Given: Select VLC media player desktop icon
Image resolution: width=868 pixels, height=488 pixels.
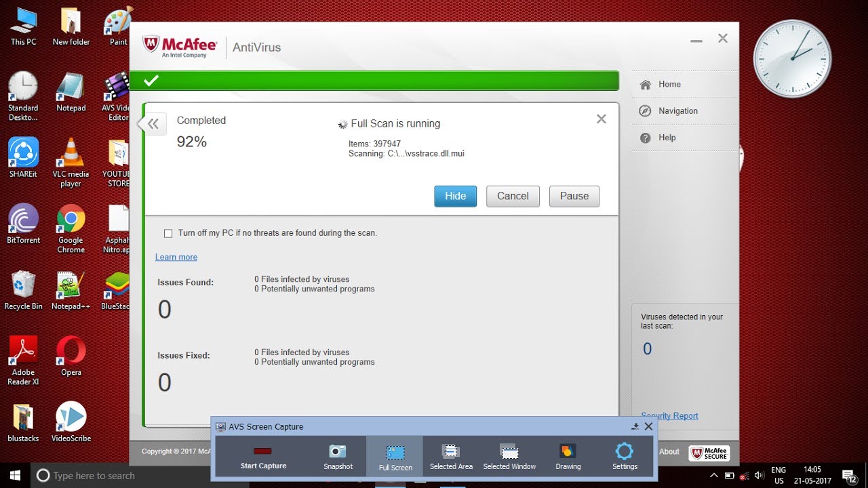Looking at the screenshot, I should (x=71, y=163).
